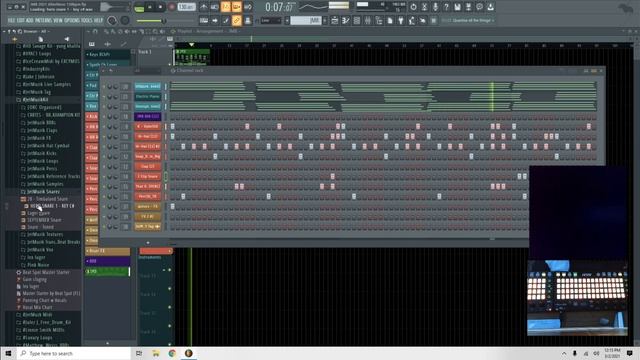Open the piano roll view icon
The width and height of the screenshot is (640, 360).
346,20
